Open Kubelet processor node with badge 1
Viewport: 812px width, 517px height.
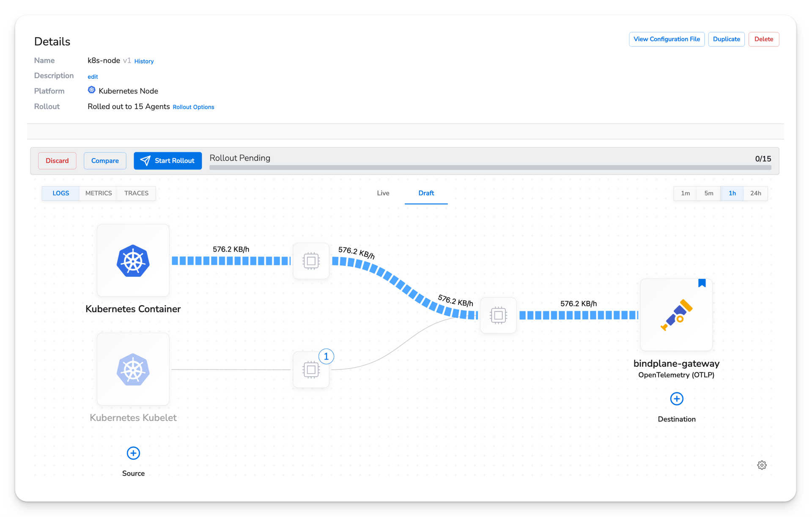point(311,370)
